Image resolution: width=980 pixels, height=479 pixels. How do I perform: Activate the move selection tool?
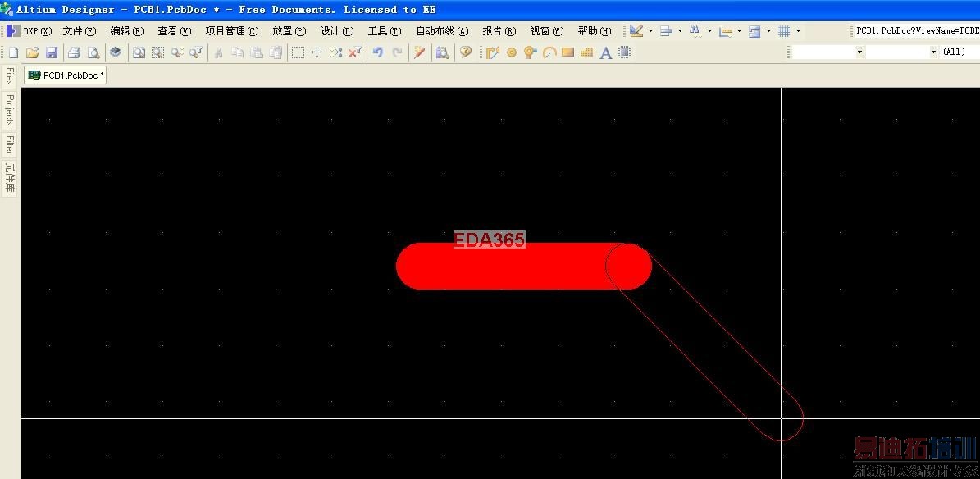(317, 52)
